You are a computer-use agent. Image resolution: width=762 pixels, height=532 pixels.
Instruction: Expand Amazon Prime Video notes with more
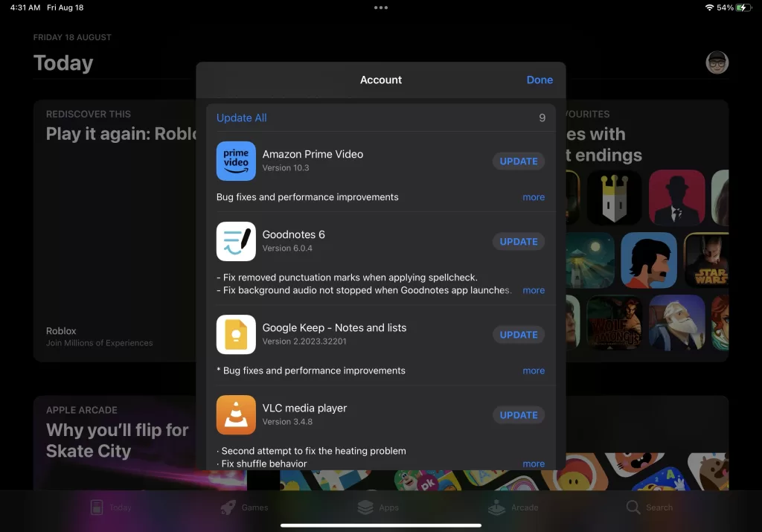point(534,197)
